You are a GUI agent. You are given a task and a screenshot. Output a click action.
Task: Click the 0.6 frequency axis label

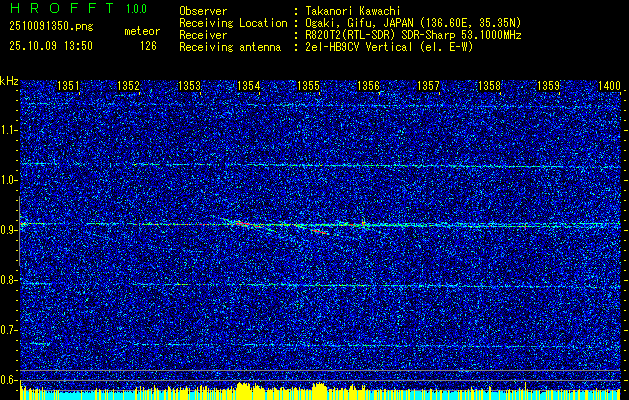pos(9,380)
